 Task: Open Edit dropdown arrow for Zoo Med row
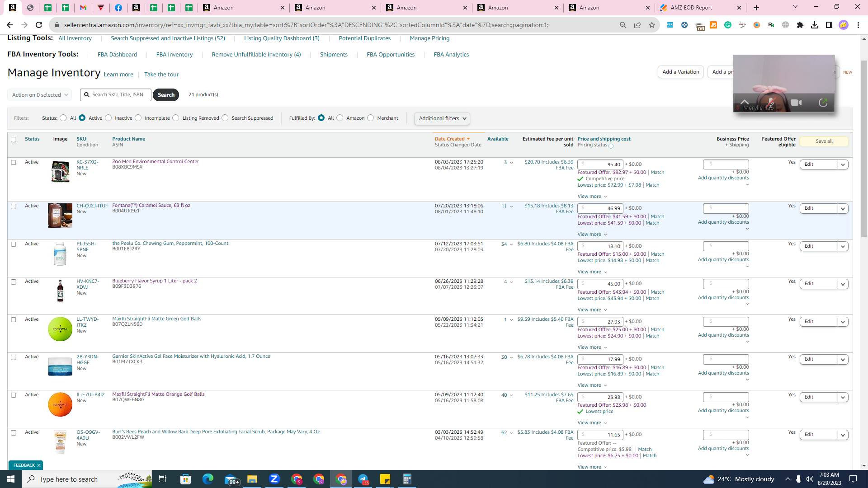pyautogui.click(x=843, y=165)
